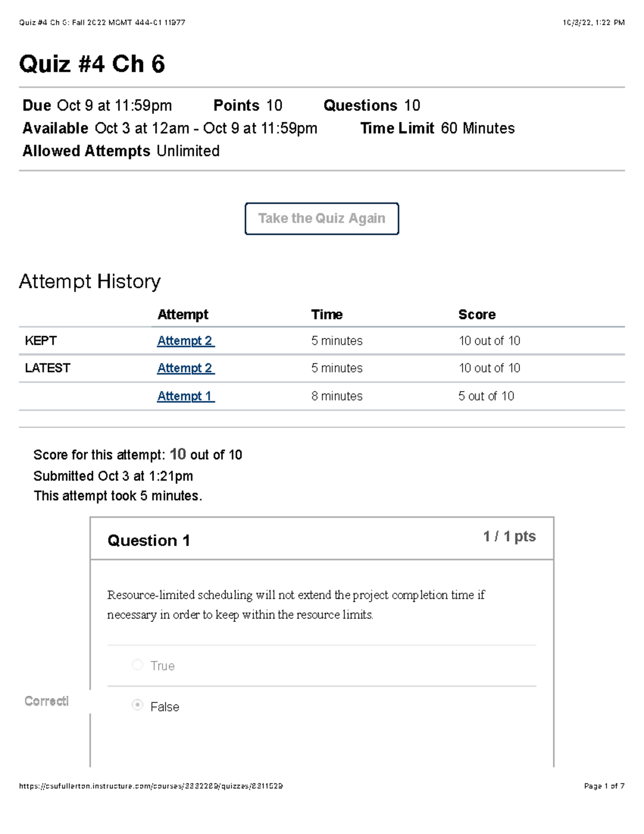Select the False radio option

tap(138, 705)
